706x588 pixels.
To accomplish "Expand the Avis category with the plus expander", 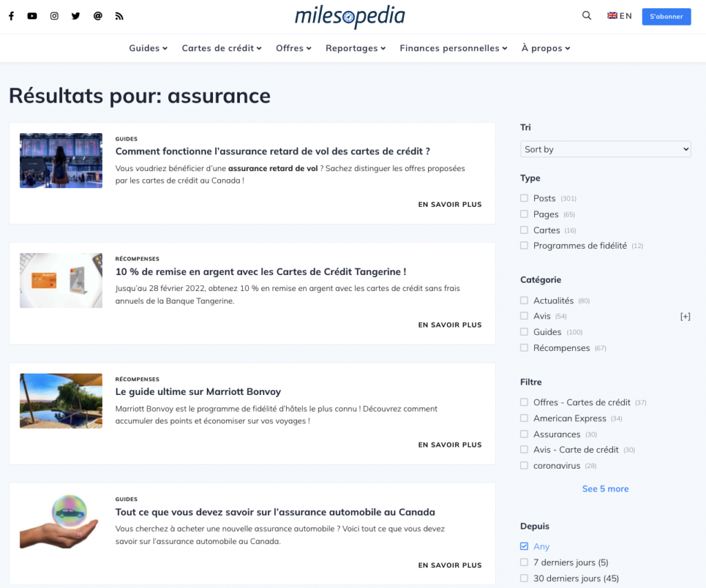I will [x=685, y=316].
